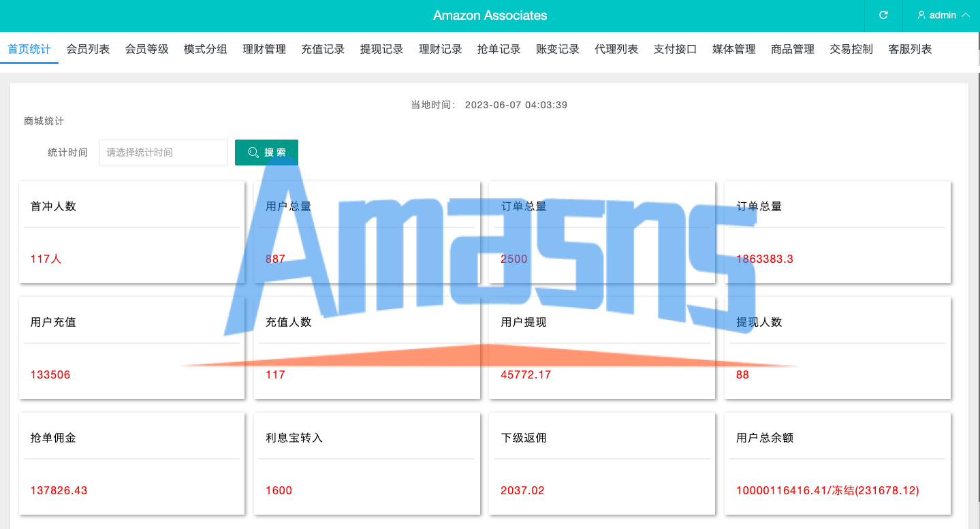
Task: Click the Amazon Associates header title
Action: [490, 15]
